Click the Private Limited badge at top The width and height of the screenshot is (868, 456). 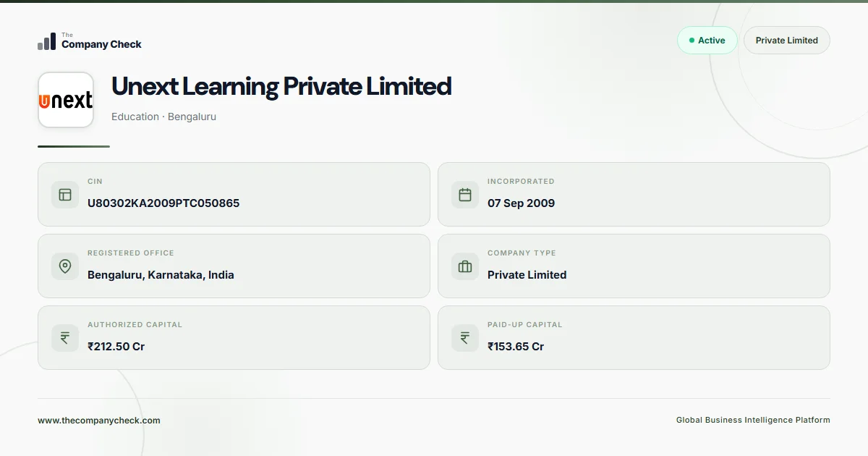pyautogui.click(x=786, y=41)
